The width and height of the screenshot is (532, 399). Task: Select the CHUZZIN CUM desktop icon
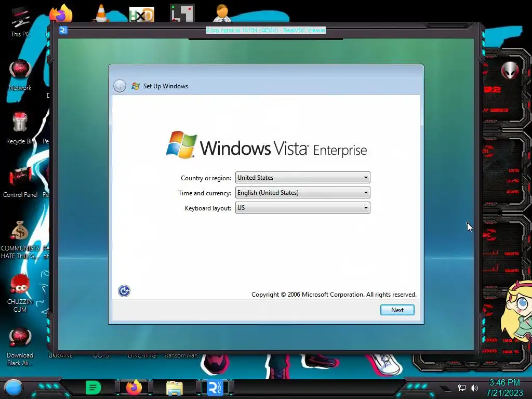pyautogui.click(x=20, y=293)
